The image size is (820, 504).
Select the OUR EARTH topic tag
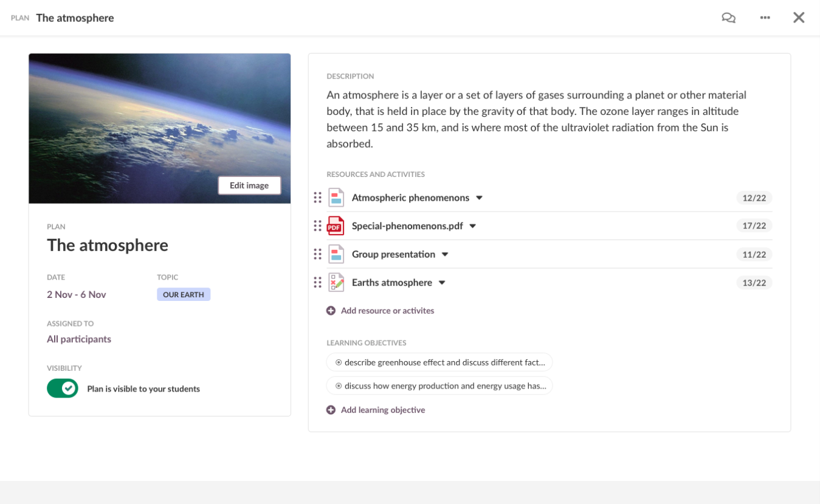pyautogui.click(x=184, y=294)
